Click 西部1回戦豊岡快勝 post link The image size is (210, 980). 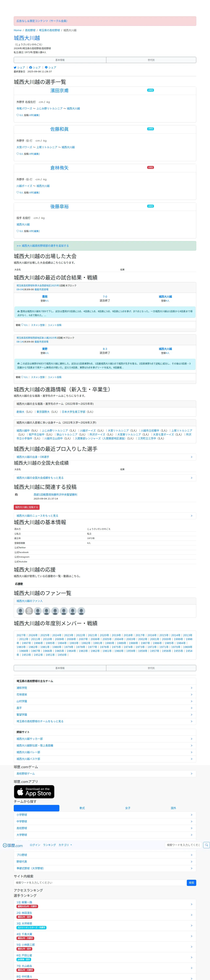click(55, 495)
